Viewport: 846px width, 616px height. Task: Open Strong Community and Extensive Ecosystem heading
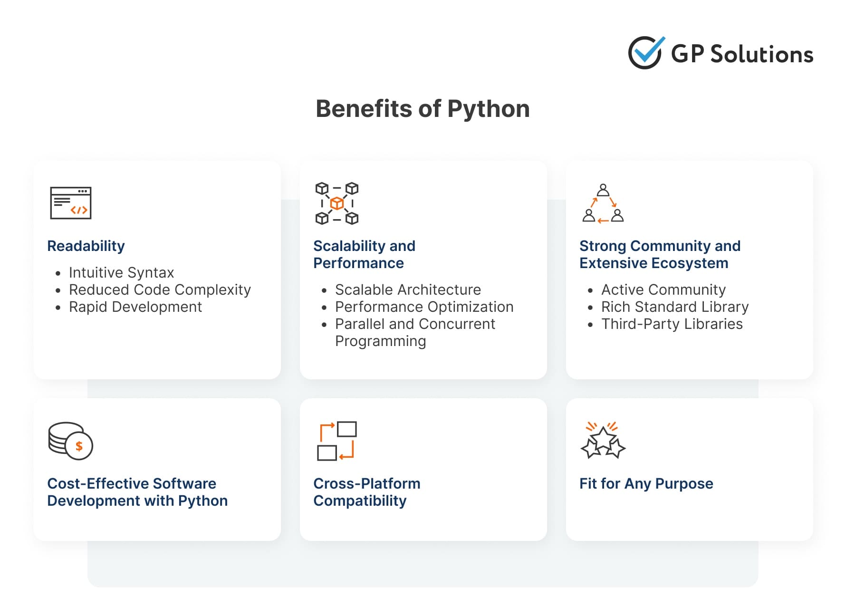(x=660, y=254)
